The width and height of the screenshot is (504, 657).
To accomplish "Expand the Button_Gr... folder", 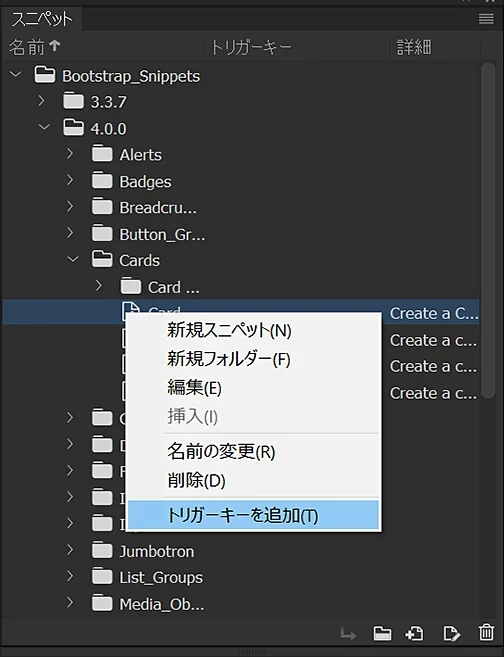I will coord(70,233).
